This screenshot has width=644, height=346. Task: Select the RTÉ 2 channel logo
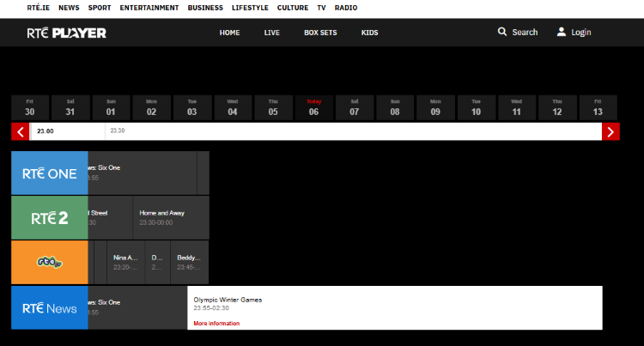[x=50, y=218]
